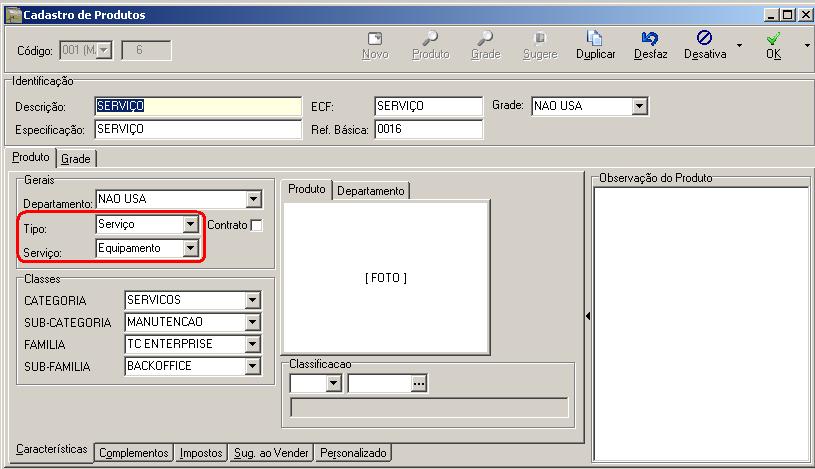
Task: Click the ECF input field
Action: pyautogui.click(x=428, y=106)
